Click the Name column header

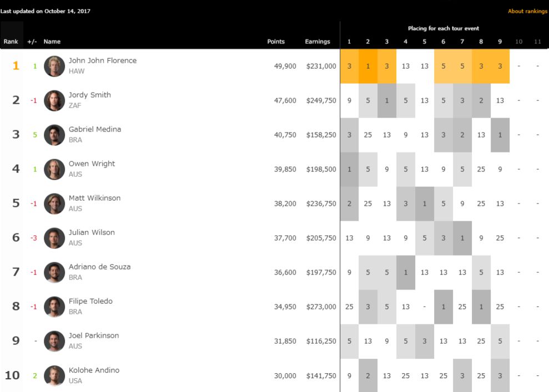coord(52,42)
